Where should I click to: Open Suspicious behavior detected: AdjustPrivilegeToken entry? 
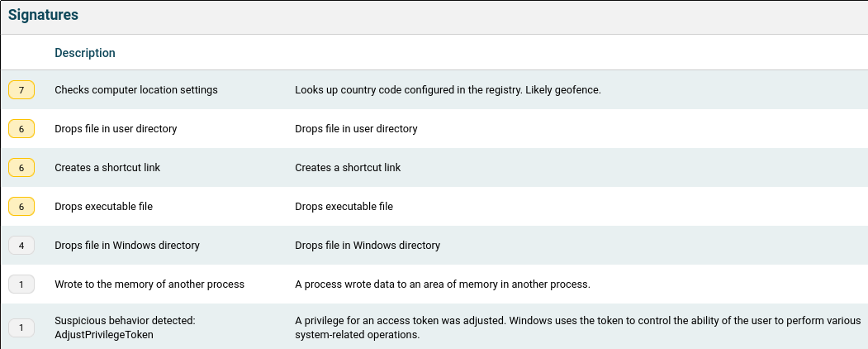(124, 327)
